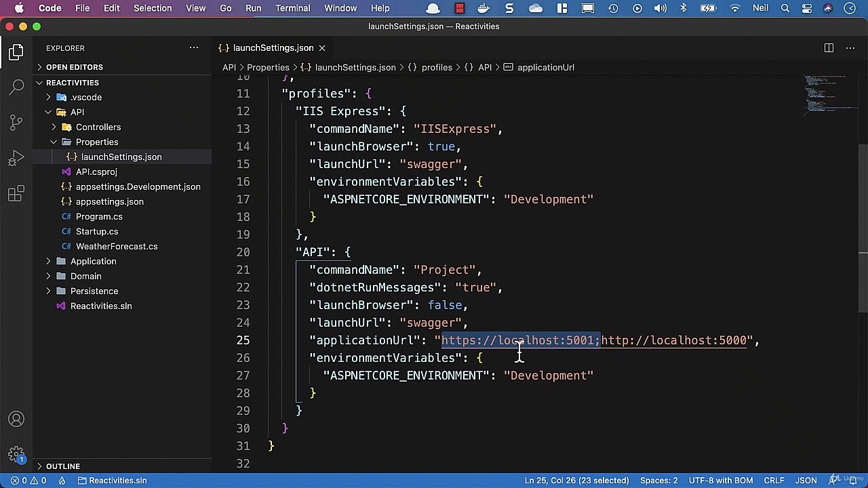
Task: Click the errors and warnings status indicator
Action: [x=28, y=481]
